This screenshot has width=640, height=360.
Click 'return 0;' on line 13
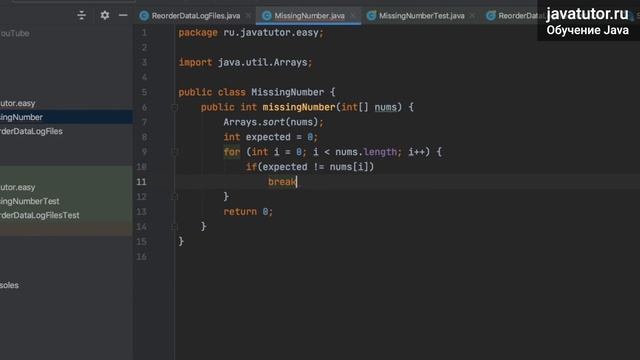[x=248, y=212]
